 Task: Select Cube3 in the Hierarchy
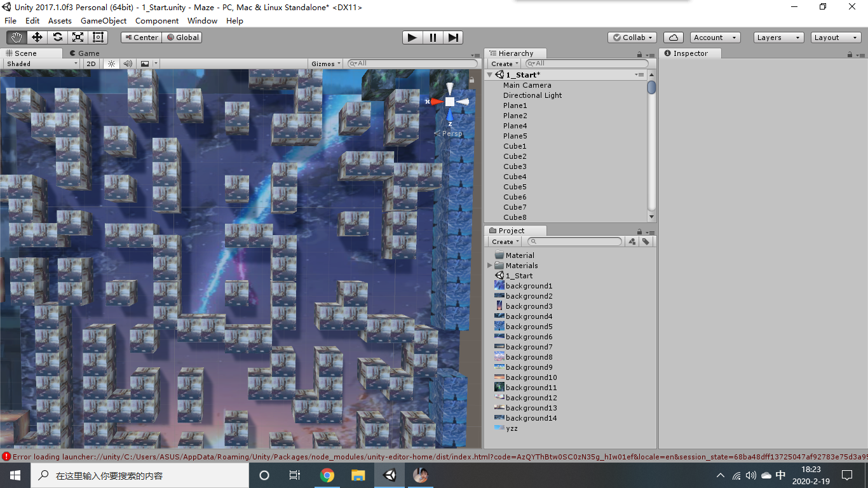(515, 166)
